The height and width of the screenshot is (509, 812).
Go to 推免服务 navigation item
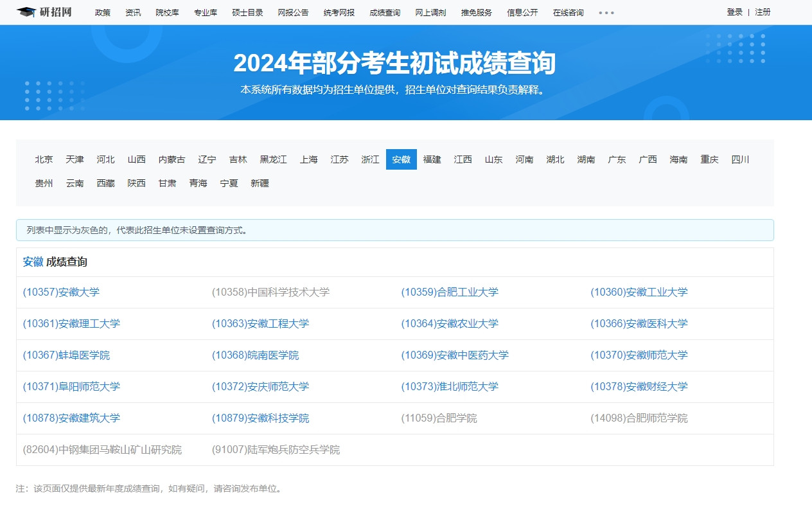tap(477, 12)
